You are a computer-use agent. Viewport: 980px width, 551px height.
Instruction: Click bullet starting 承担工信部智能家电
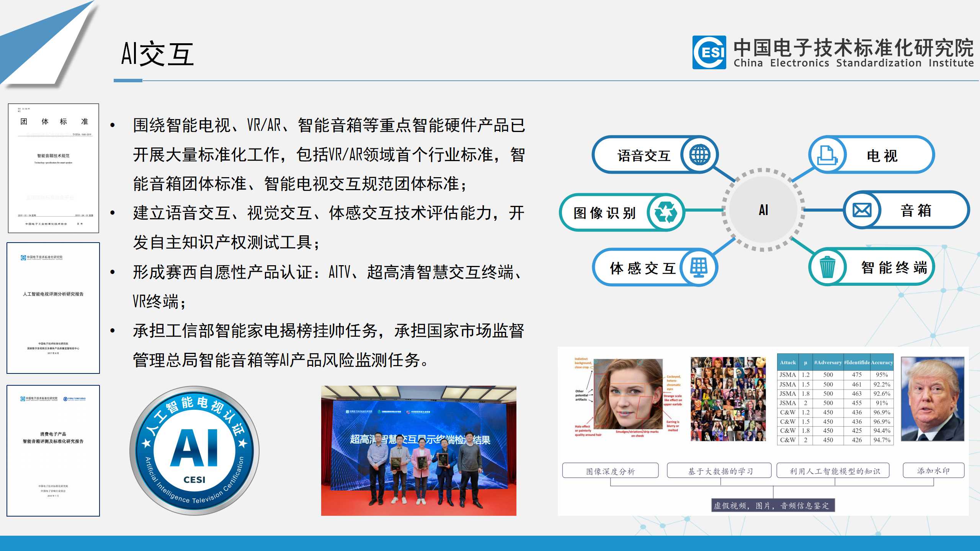329,345
